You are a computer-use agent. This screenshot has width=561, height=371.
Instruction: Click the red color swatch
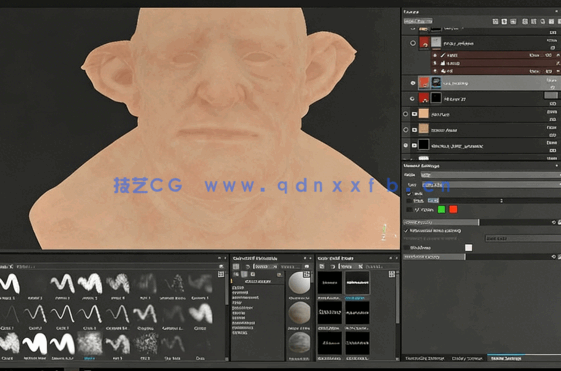(x=453, y=210)
